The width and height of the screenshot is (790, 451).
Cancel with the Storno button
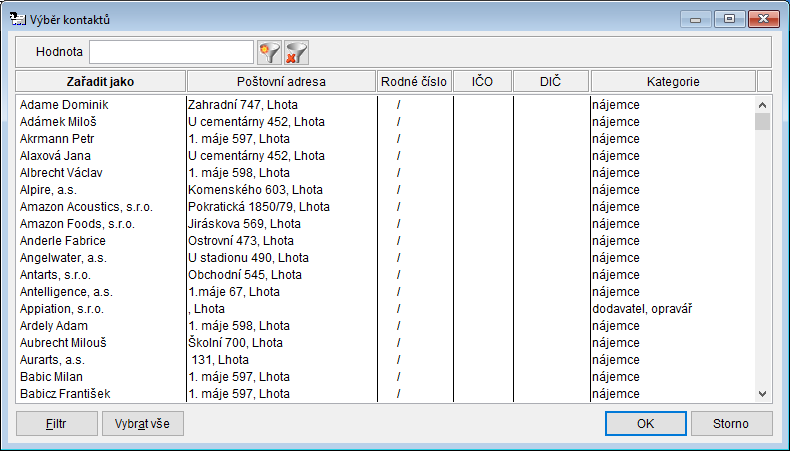point(730,423)
